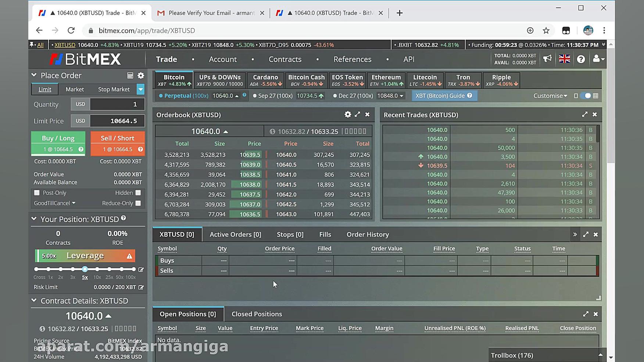The image size is (644, 362).
Task: Close the XBTUSD orders panel
Action: click(596, 234)
